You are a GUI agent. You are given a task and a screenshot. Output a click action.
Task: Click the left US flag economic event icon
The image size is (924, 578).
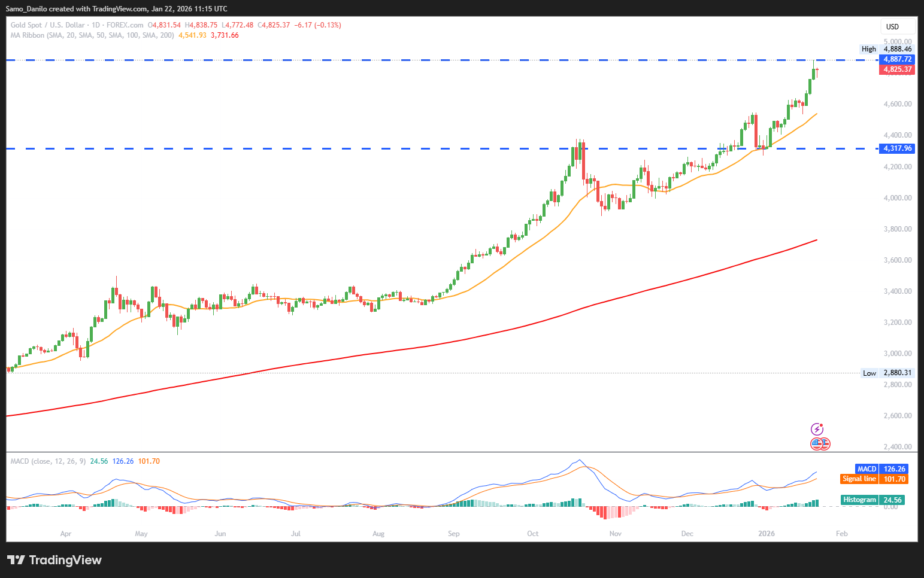point(816,444)
